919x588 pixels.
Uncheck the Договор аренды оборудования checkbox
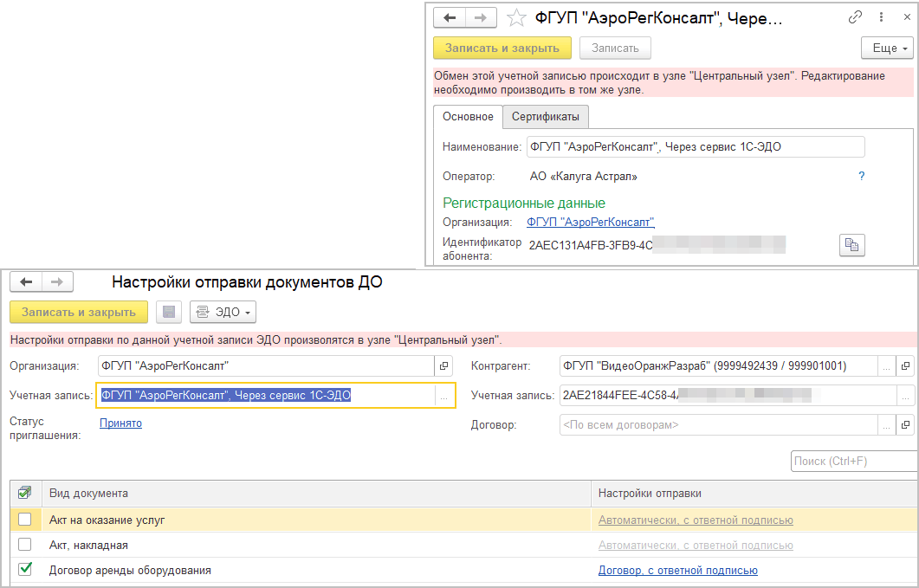[x=25, y=570]
